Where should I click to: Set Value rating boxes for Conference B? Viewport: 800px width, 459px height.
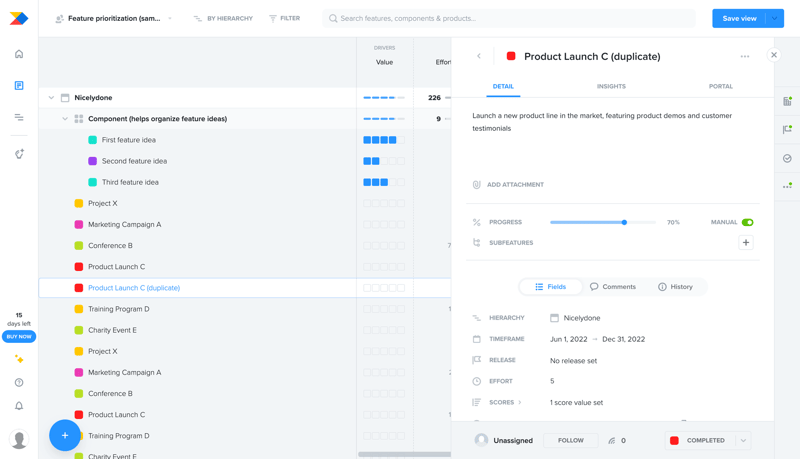pyautogui.click(x=384, y=246)
